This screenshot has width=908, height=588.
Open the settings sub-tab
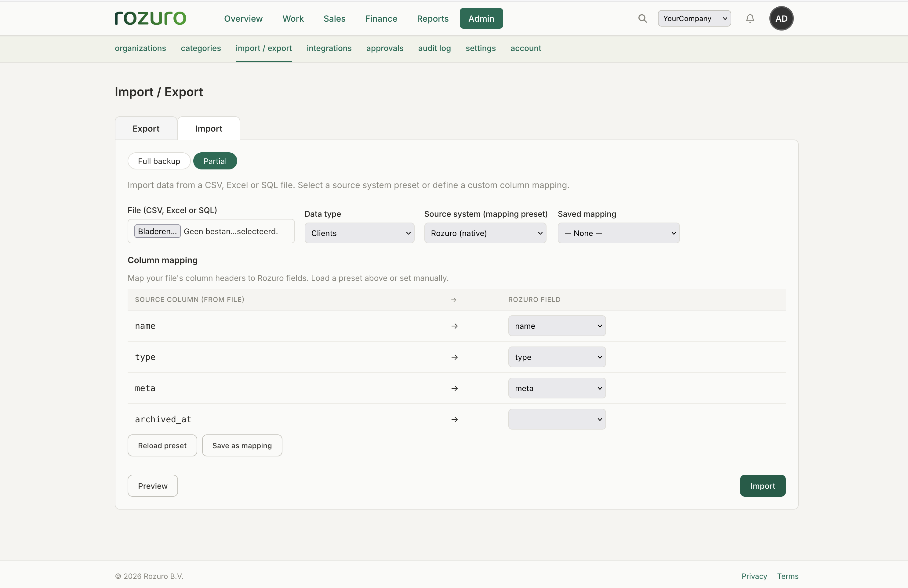481,48
